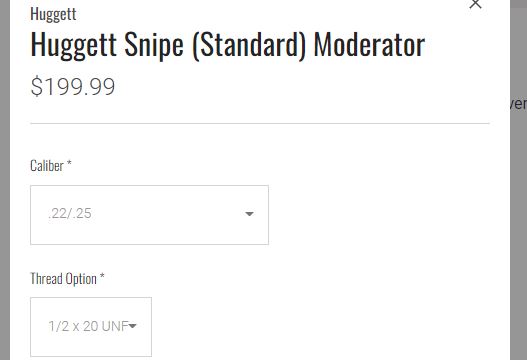Click the Thread Option dropdown arrow icon
This screenshot has width=527, height=360.
click(x=132, y=326)
